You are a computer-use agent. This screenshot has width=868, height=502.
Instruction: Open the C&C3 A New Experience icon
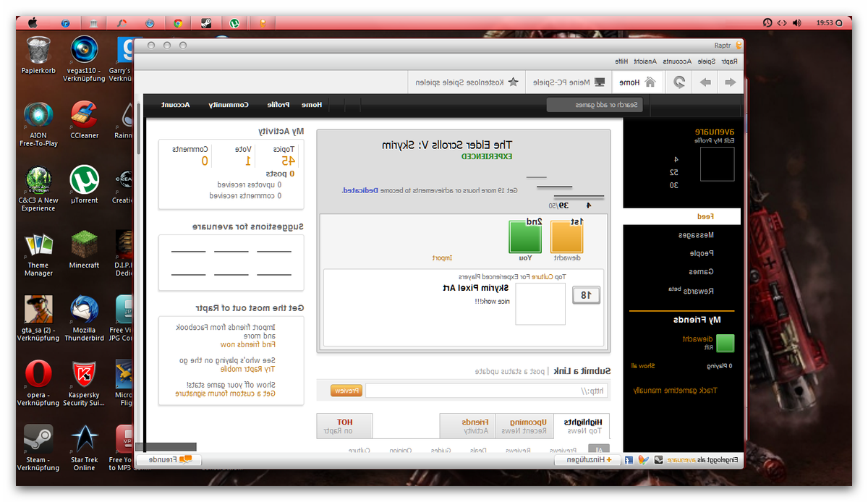[38, 189]
